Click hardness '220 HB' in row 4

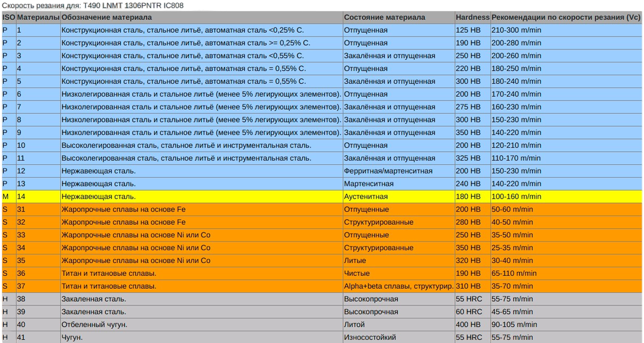pos(472,68)
